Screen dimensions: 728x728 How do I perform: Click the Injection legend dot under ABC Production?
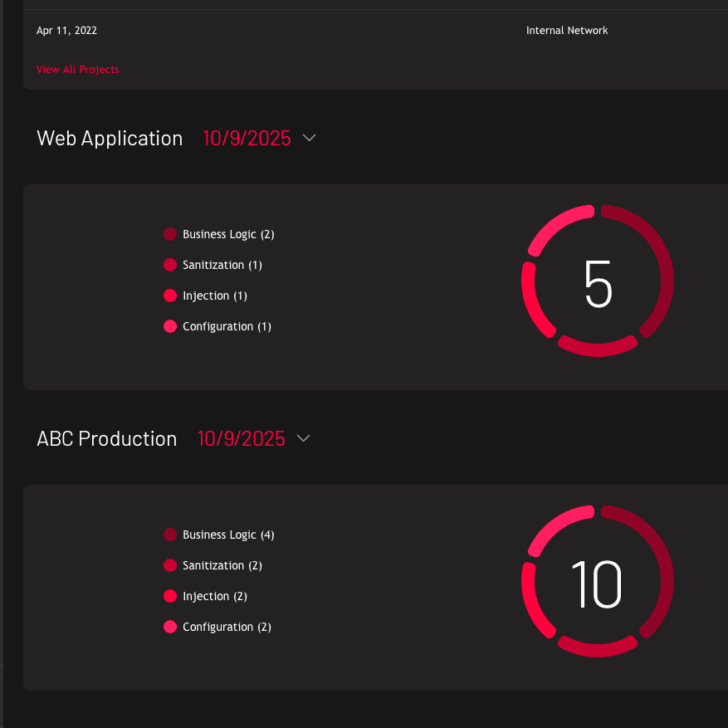point(170,596)
